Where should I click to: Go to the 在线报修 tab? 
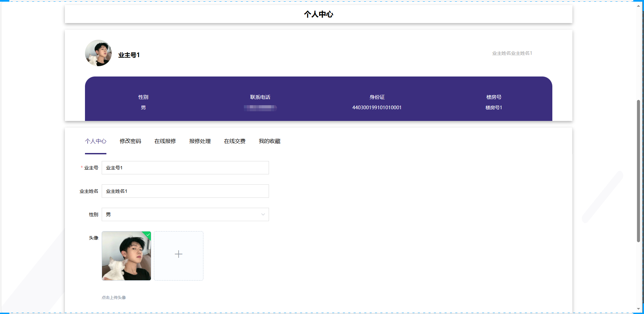coord(165,141)
